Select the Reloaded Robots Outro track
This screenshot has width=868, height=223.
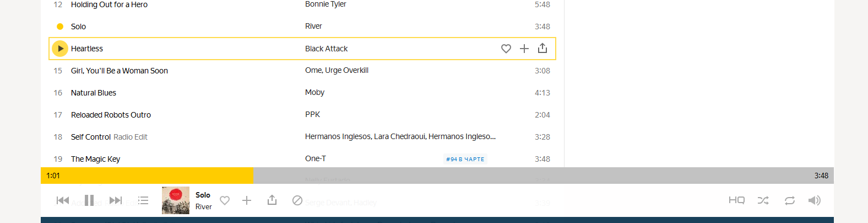[111, 115]
